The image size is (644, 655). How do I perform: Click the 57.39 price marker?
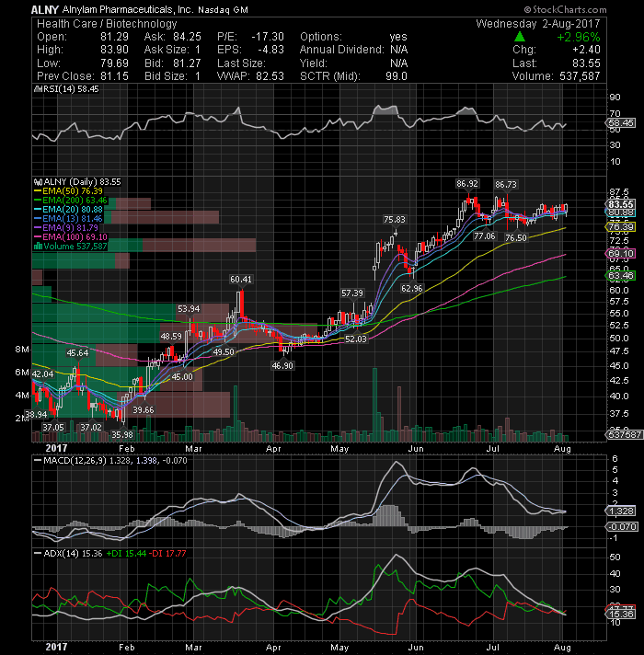(352, 293)
